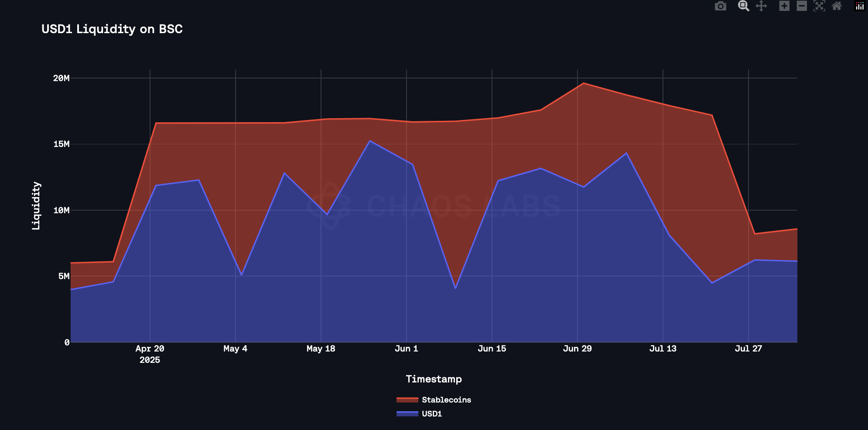Viewport: 868px width, 430px height.
Task: Reset axes with the home icon
Action: coord(837,6)
